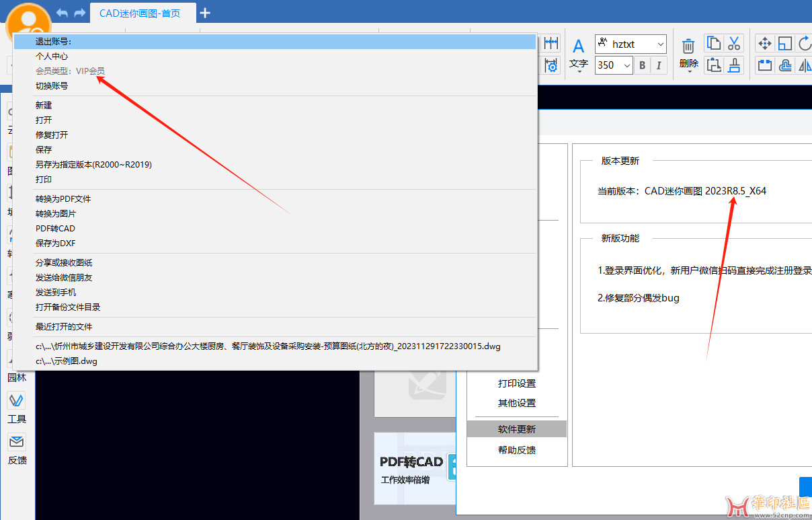Open the 打印设置 settings section
812x520 pixels.
coord(516,383)
